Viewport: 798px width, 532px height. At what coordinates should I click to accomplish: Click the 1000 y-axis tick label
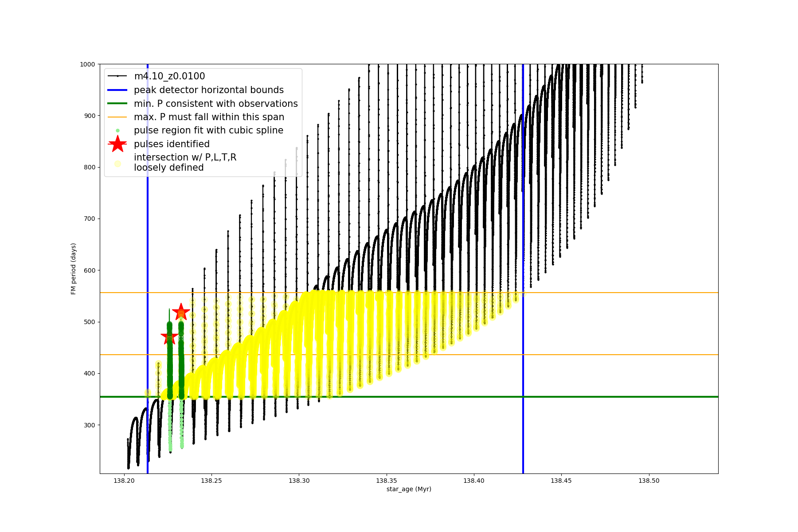pyautogui.click(x=87, y=64)
